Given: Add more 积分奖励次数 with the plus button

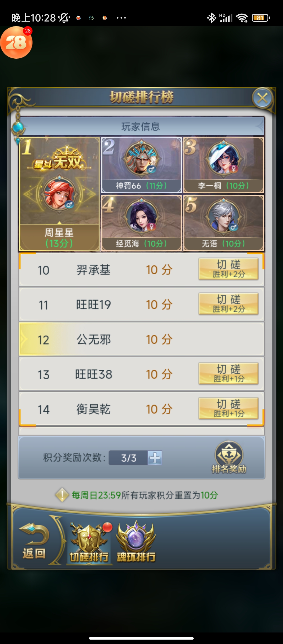Looking at the screenshot, I should pos(155,458).
